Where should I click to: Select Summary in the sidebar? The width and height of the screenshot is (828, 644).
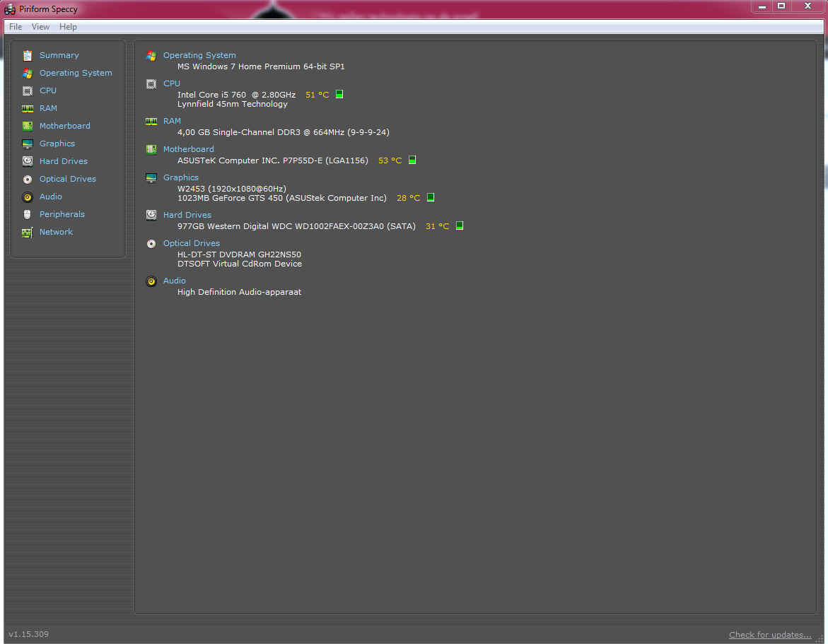pos(59,55)
